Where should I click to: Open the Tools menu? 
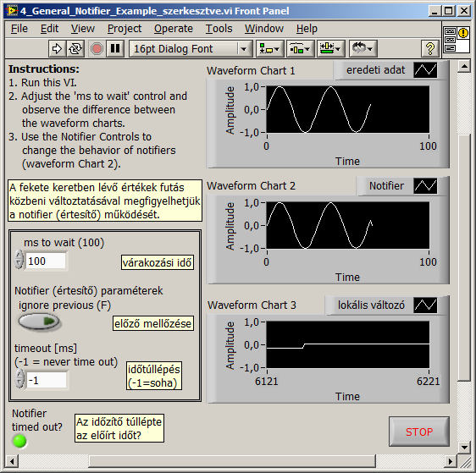[x=219, y=29]
